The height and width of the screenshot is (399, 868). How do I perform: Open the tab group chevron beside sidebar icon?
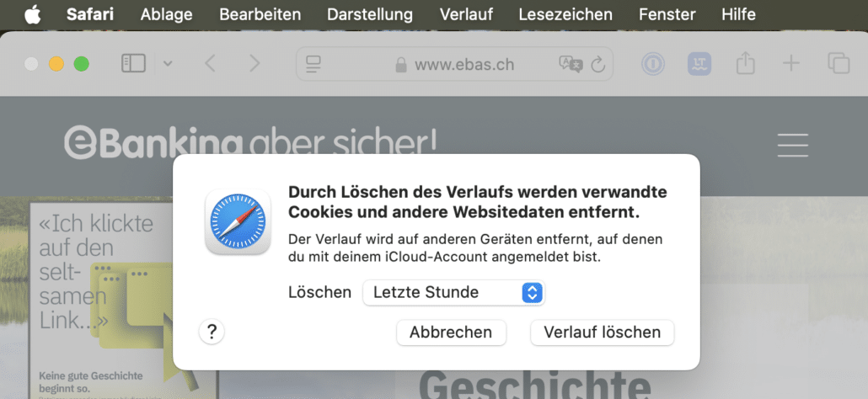click(x=168, y=64)
